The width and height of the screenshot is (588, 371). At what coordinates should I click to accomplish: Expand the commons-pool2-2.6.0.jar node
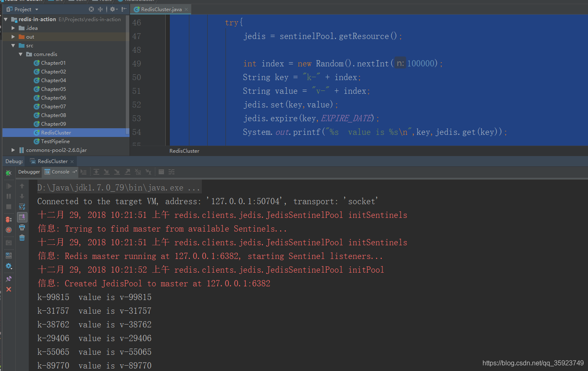13,150
